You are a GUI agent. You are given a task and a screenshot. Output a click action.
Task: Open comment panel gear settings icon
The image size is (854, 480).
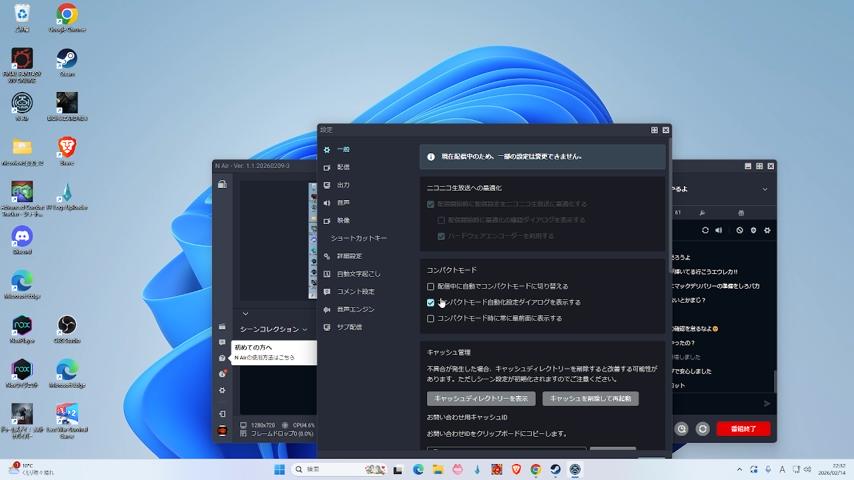pos(767,230)
